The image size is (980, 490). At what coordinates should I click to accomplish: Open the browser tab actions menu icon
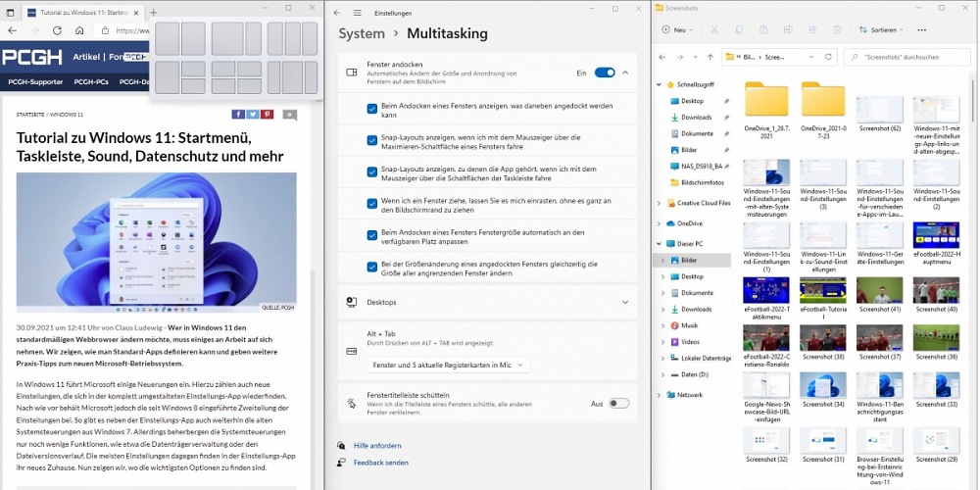(10, 12)
